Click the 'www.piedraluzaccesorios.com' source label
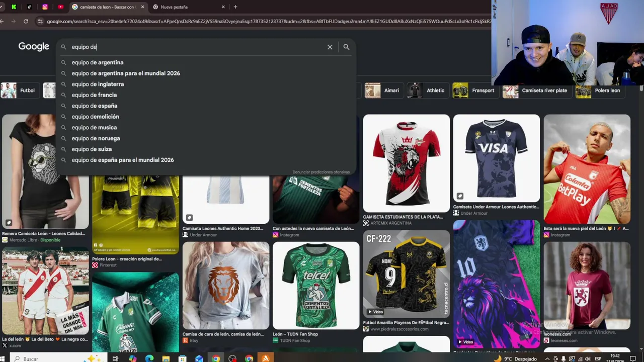644x362 pixels. [x=399, y=329]
